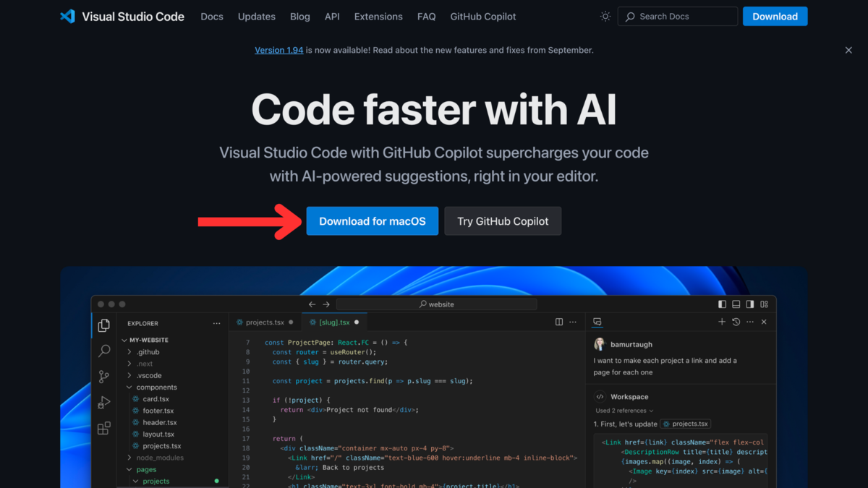
Task: Collapse the pages folder
Action: coord(129,469)
